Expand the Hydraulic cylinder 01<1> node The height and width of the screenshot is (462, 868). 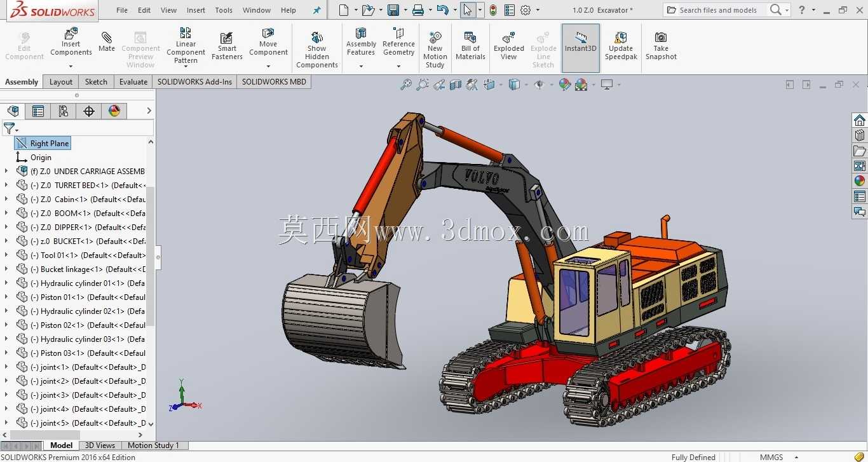pos(6,283)
